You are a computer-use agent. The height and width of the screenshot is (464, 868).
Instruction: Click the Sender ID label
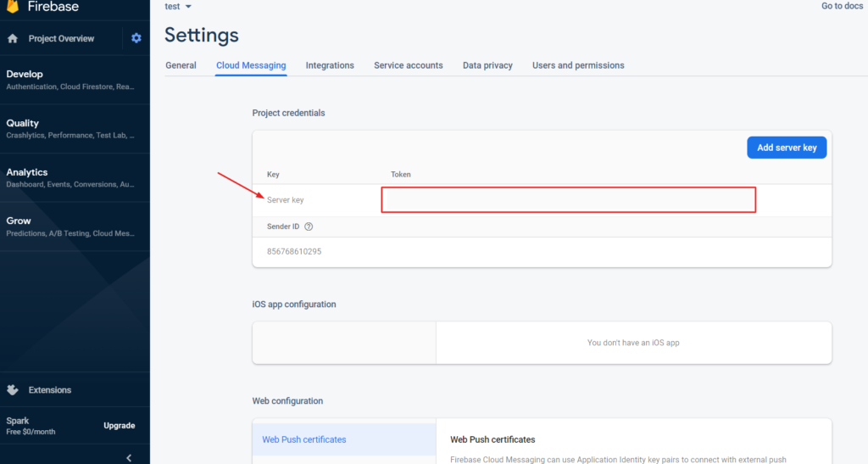coord(283,226)
